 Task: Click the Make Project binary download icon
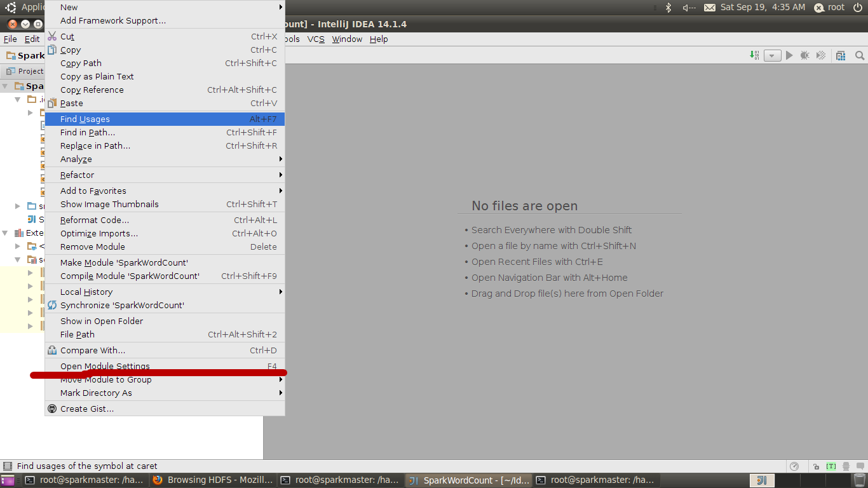pyautogui.click(x=754, y=55)
